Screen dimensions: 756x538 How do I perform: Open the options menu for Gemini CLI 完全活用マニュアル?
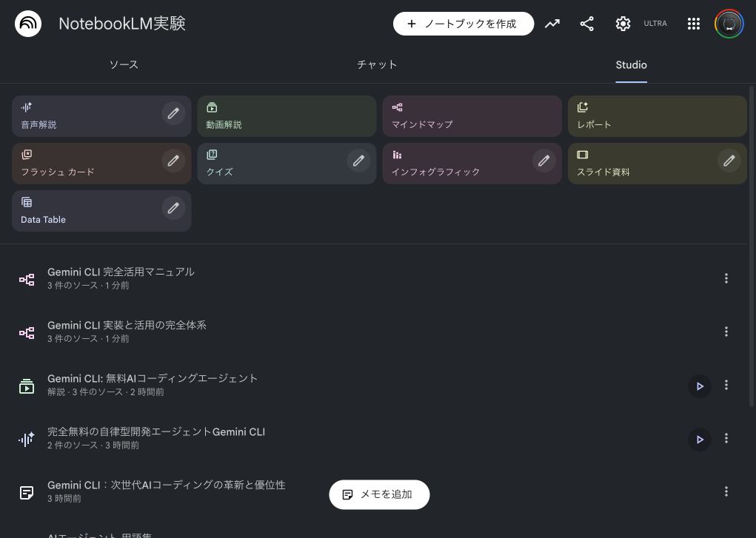[726, 278]
